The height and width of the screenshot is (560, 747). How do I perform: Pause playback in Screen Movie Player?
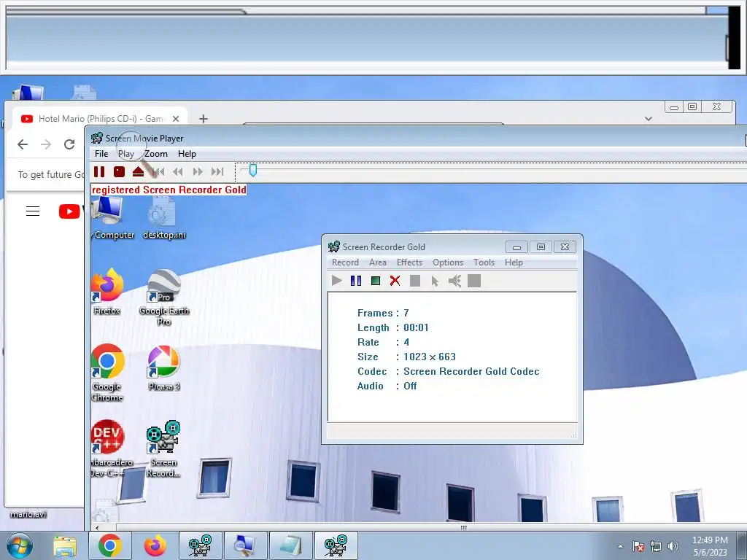click(99, 171)
